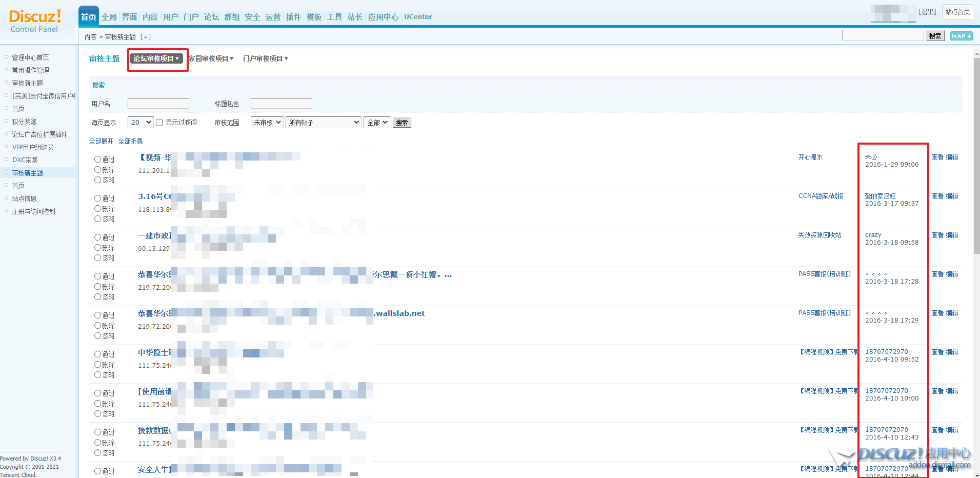
Task: Open the UCenter top menu tab
Action: pos(417,17)
